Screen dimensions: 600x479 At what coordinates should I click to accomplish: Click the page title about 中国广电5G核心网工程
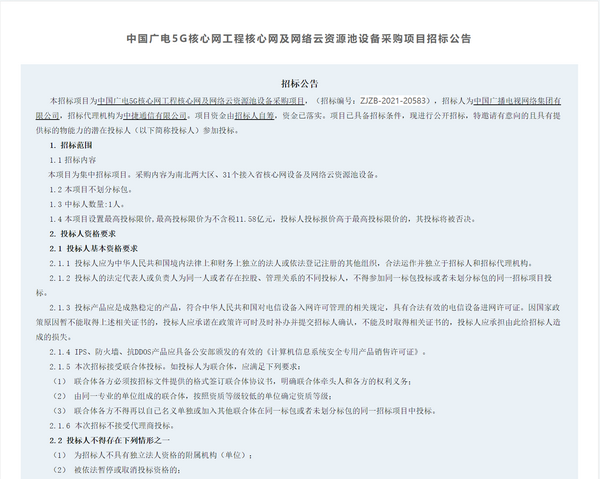(299, 39)
